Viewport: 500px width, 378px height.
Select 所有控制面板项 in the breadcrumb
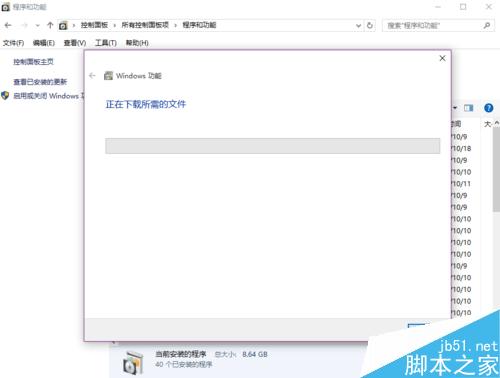[x=145, y=25]
